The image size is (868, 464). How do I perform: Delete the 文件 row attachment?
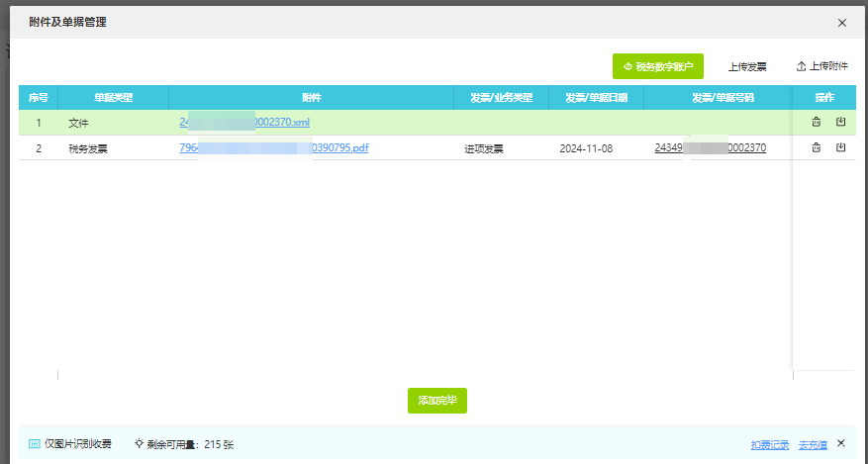pos(816,123)
